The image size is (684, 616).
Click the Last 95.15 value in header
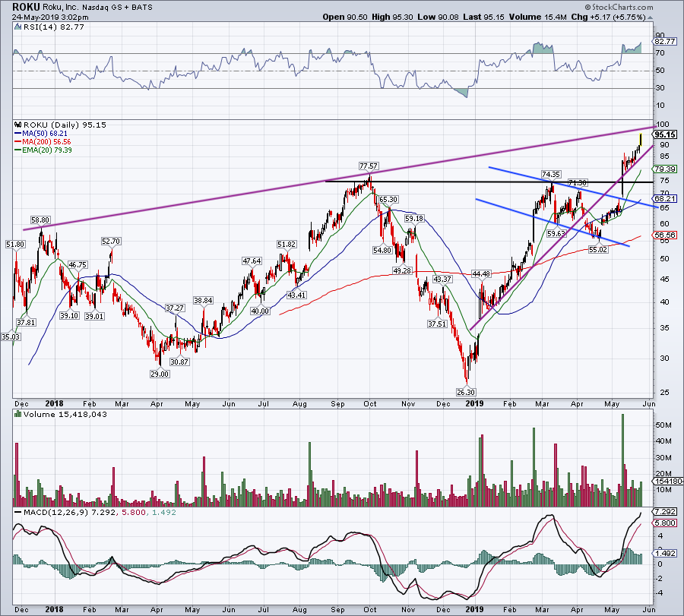483,17
